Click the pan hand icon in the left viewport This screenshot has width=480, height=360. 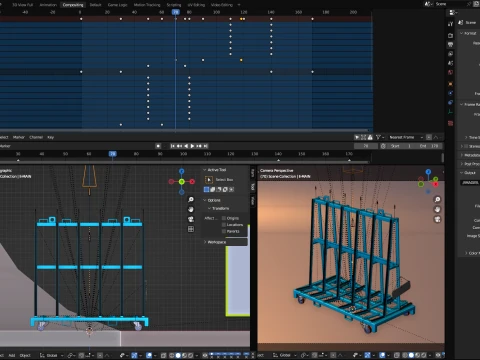[191, 209]
